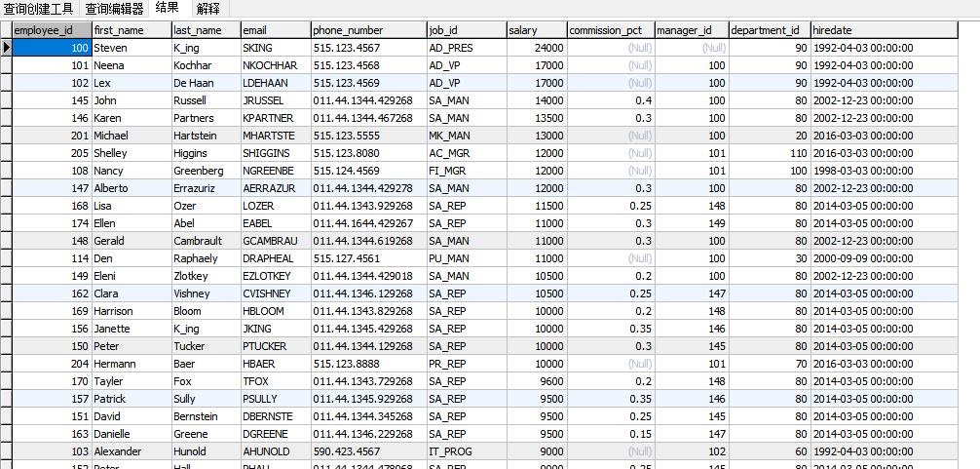The height and width of the screenshot is (469, 980).
Task: Click last name cell Cambrault
Action: (x=207, y=241)
